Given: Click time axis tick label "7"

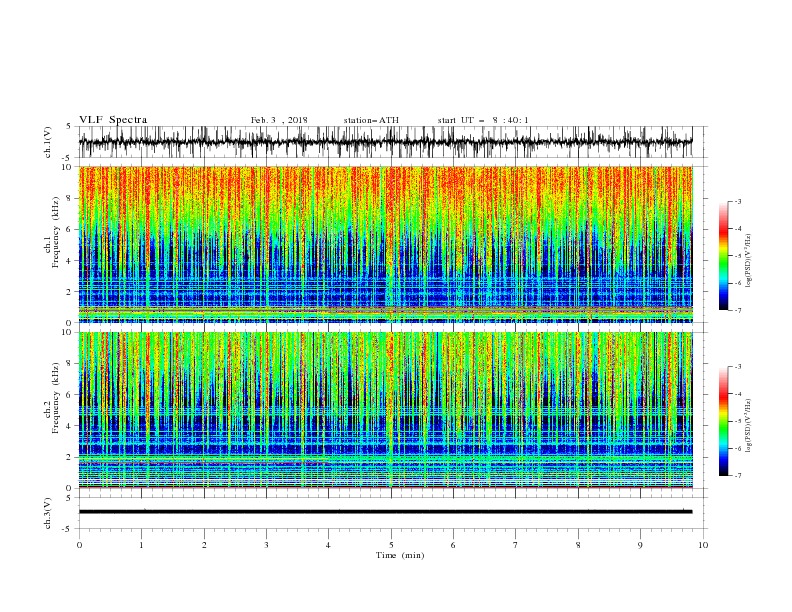Looking at the screenshot, I should pos(516,545).
